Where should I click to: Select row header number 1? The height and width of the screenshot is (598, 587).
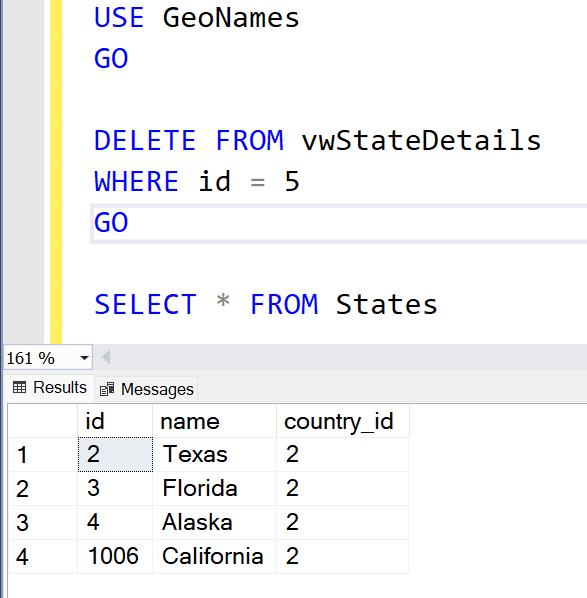pyautogui.click(x=43, y=455)
